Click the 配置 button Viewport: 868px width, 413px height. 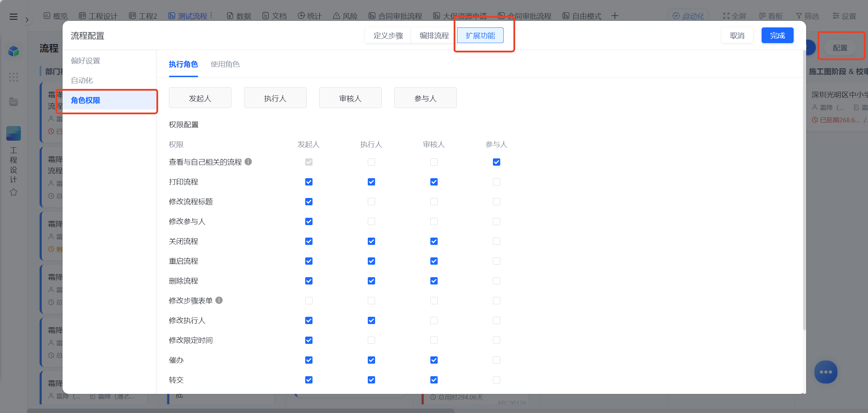click(840, 48)
